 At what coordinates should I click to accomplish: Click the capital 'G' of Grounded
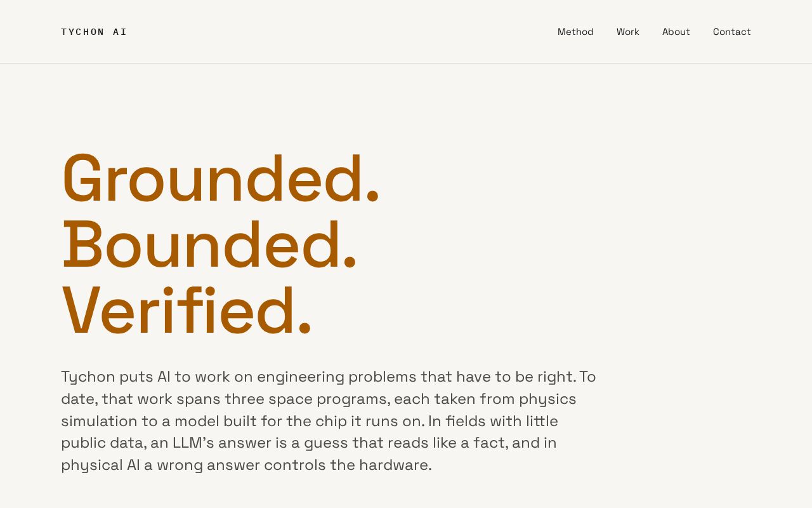(x=82, y=178)
